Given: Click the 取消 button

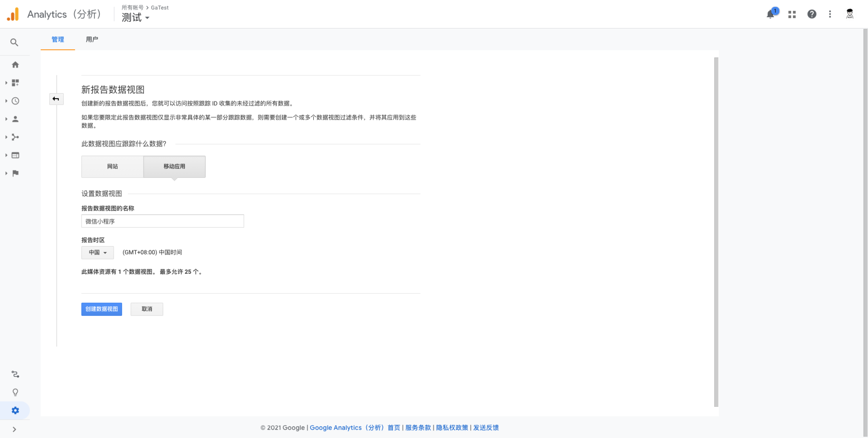Looking at the screenshot, I should tap(146, 309).
